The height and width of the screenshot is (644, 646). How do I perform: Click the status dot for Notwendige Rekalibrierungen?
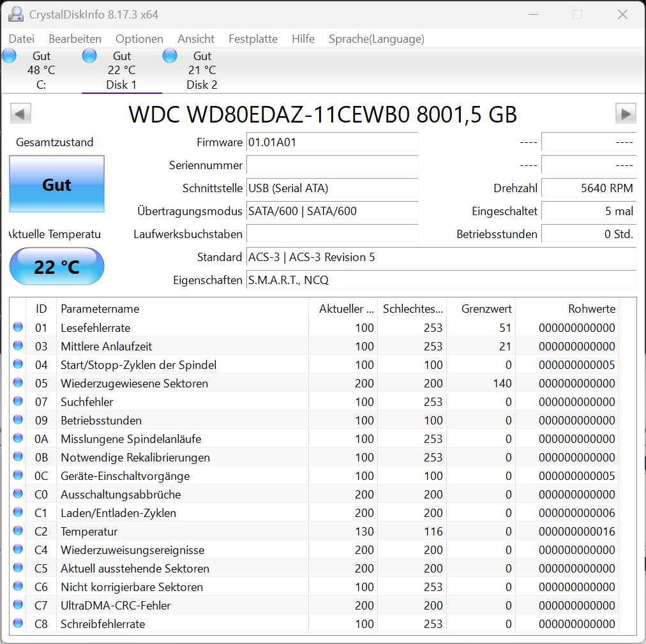(x=18, y=457)
